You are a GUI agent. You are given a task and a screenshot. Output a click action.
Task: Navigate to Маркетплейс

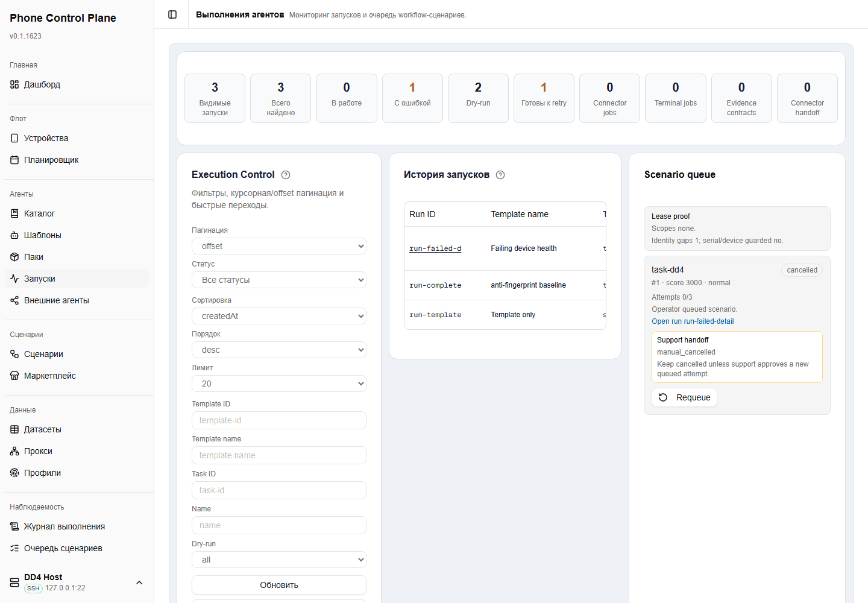77,376
